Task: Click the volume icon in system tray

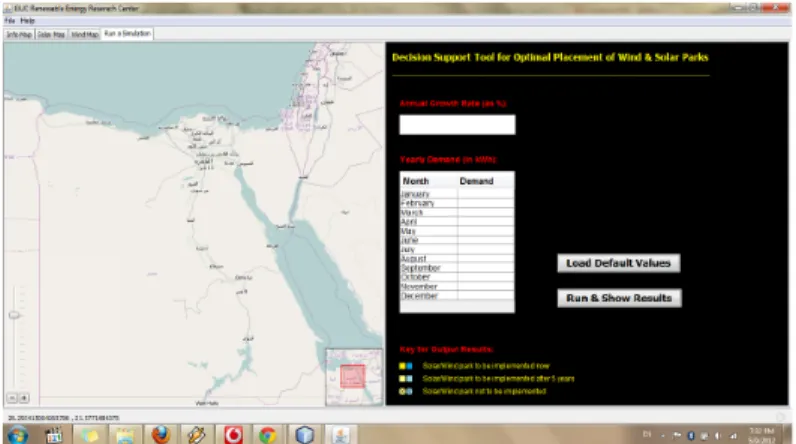Action: pyautogui.click(x=717, y=435)
